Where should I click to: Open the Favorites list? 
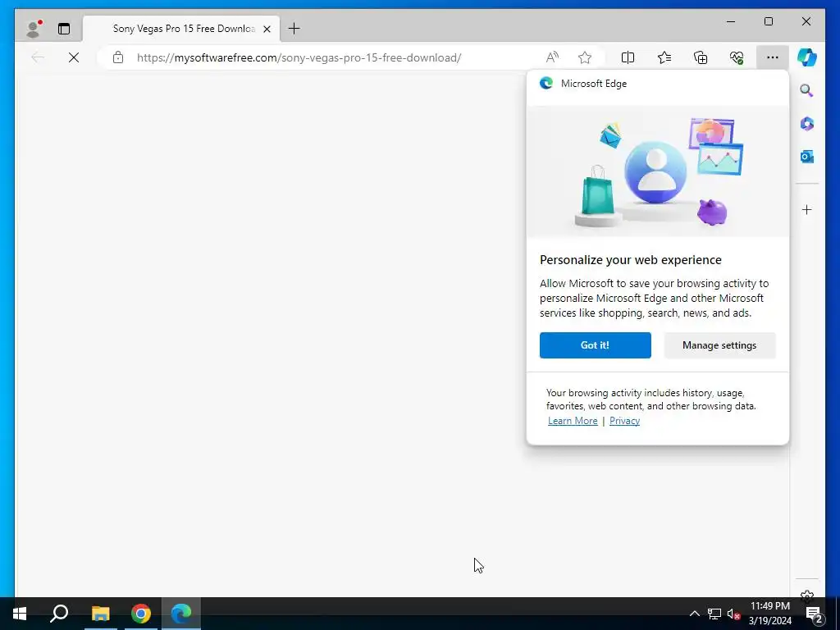coord(664,57)
